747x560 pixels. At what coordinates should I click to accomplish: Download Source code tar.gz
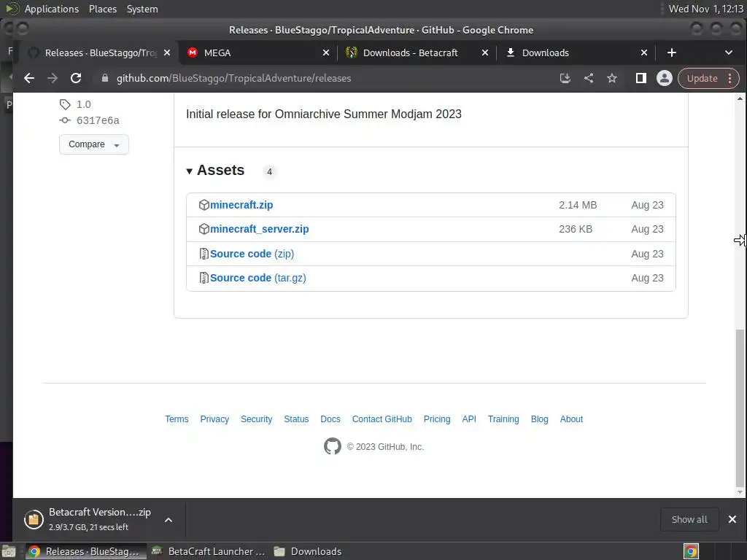tap(258, 278)
